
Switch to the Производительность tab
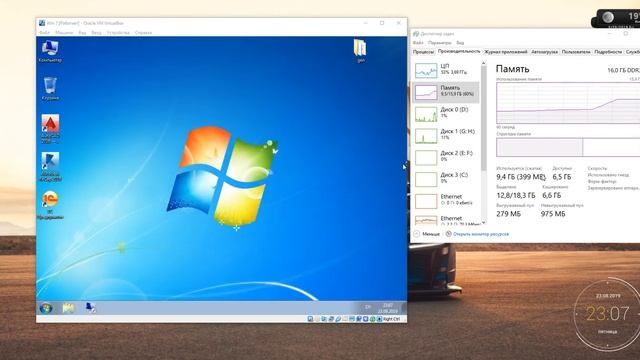pos(459,51)
